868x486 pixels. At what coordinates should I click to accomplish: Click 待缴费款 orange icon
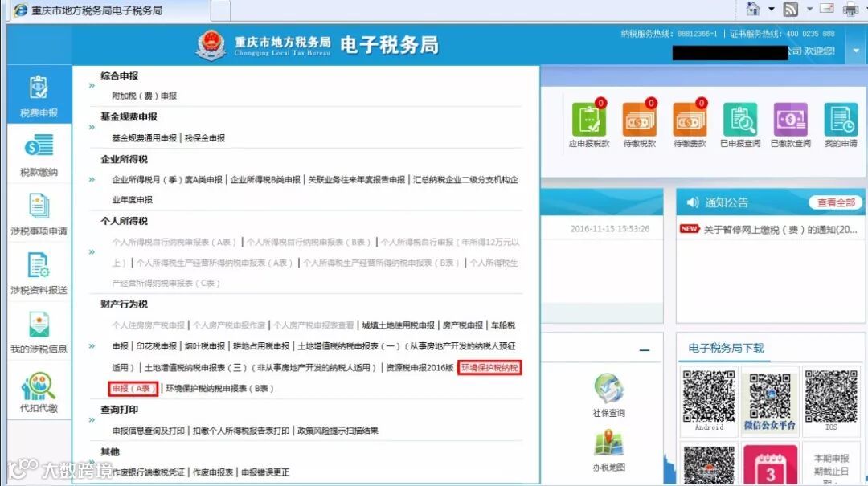point(690,119)
